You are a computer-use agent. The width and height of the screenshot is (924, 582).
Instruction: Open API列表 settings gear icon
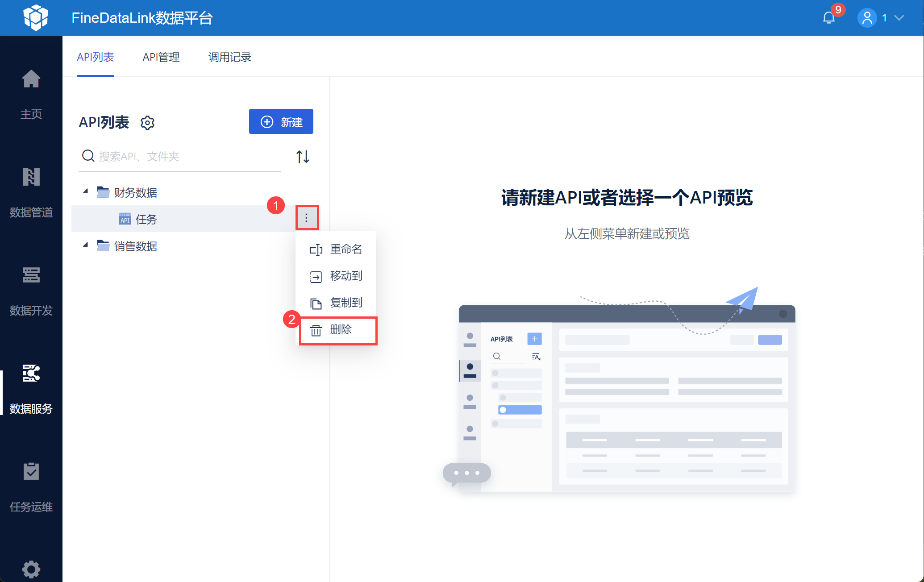(147, 122)
